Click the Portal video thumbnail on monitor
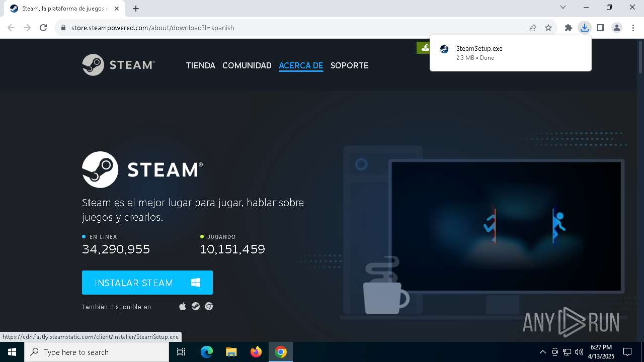The image size is (644, 362). [506, 226]
